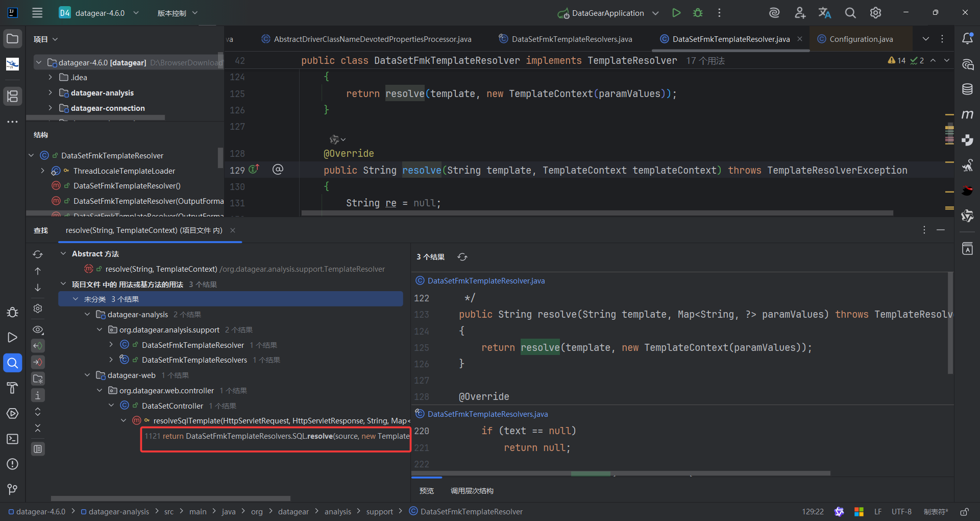The height and width of the screenshot is (521, 980).
Task: Open the Debug tool window on left stripe
Action: pyautogui.click(x=12, y=312)
